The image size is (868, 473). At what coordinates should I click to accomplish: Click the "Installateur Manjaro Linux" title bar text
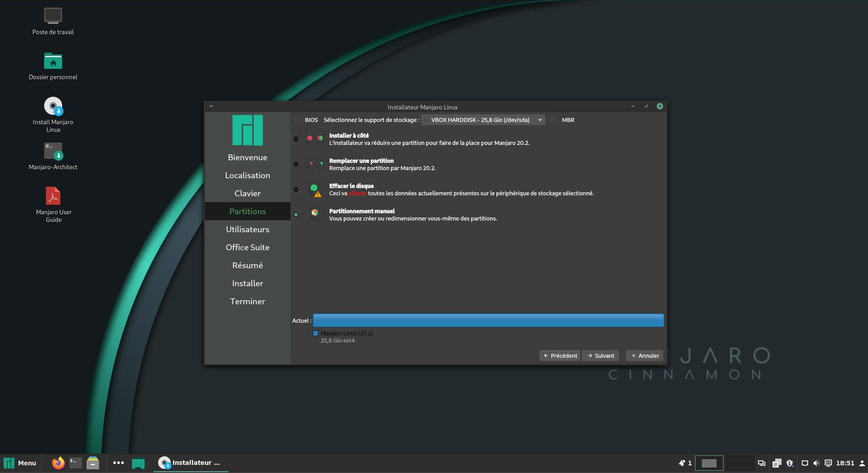tap(423, 107)
